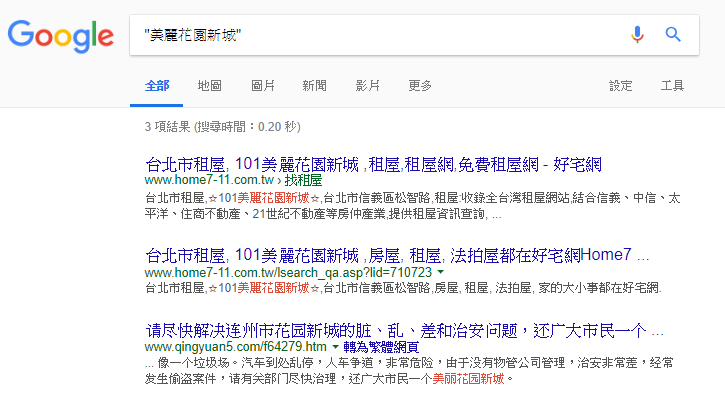
Task: Open second result mentioning 法拍屋都在好宅網Home7
Action: pos(397,255)
